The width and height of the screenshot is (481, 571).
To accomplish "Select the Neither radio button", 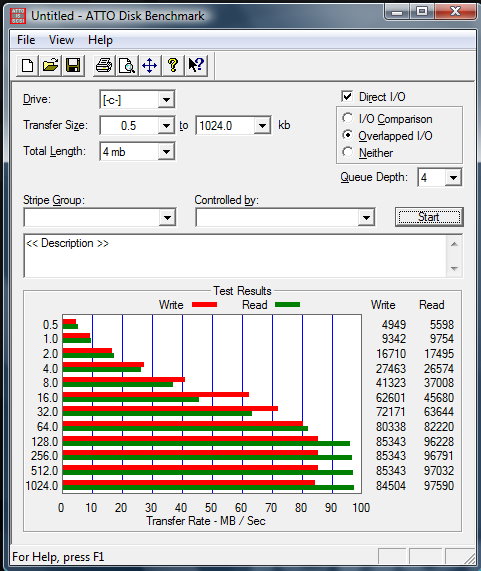I will [347, 152].
